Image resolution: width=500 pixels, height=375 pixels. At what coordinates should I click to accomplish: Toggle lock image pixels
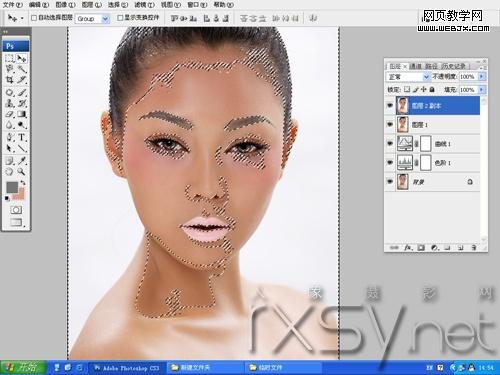tap(415, 89)
